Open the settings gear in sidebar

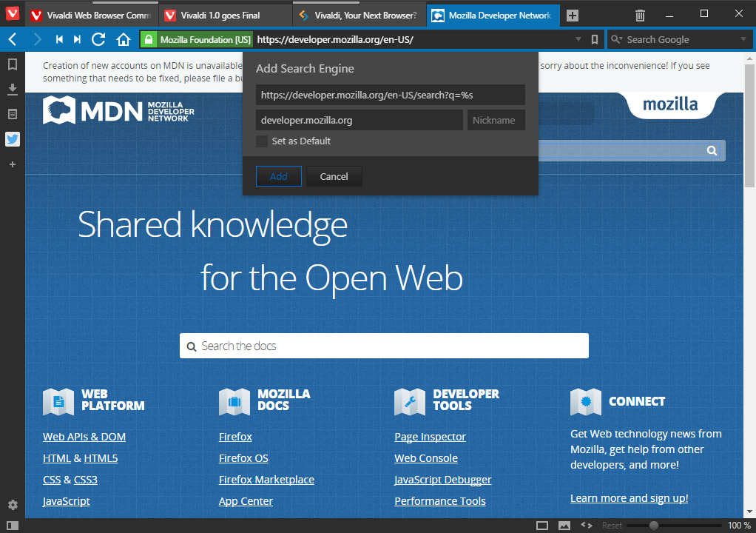pos(12,505)
